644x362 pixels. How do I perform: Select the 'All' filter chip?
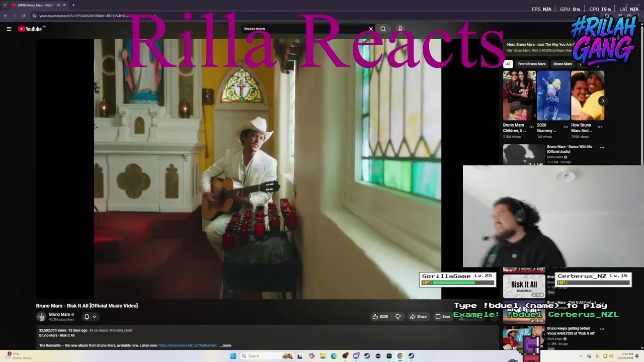pyautogui.click(x=508, y=64)
